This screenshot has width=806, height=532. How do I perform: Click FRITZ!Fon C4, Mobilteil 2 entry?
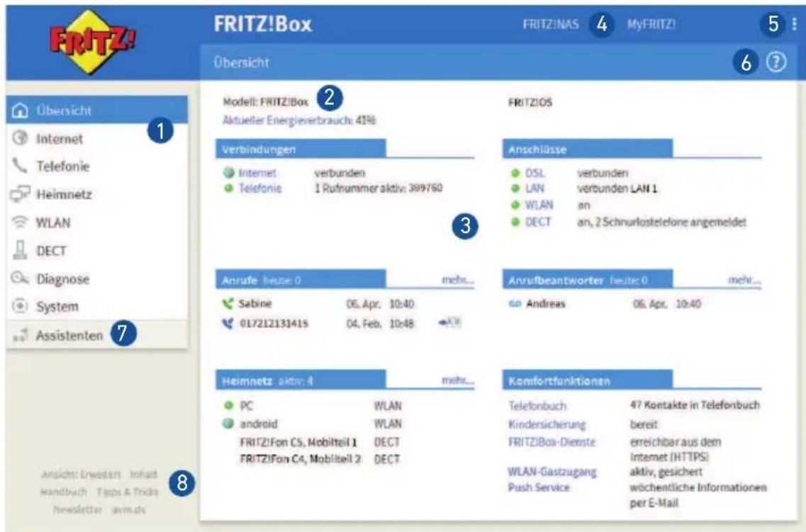301,458
